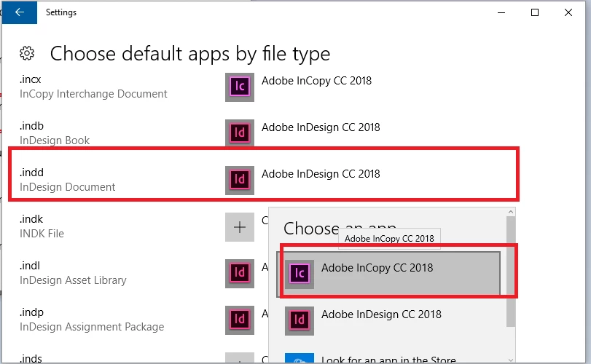Screen dimensions: 591x364
Task: Click scroll up arrow in app chooser popup
Action: (x=511, y=212)
